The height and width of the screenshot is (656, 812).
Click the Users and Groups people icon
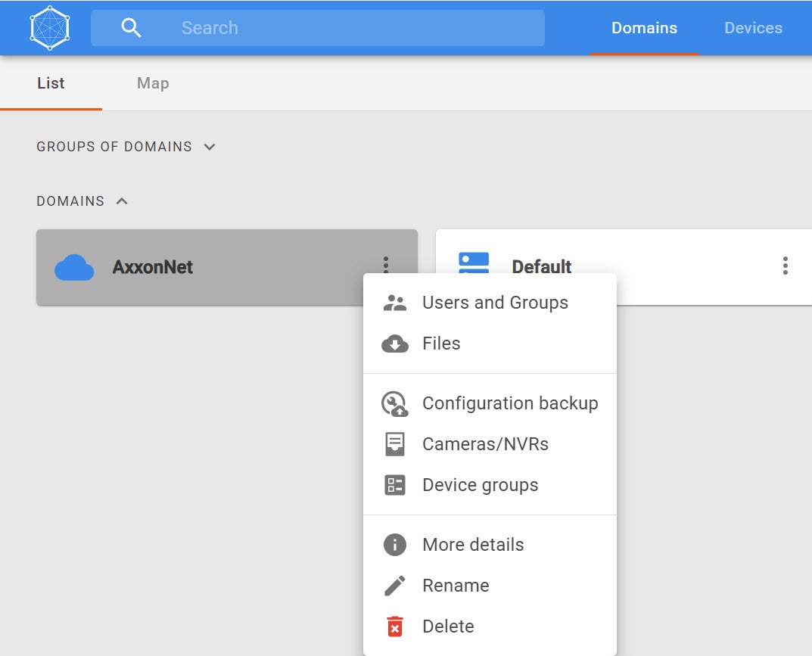click(394, 303)
